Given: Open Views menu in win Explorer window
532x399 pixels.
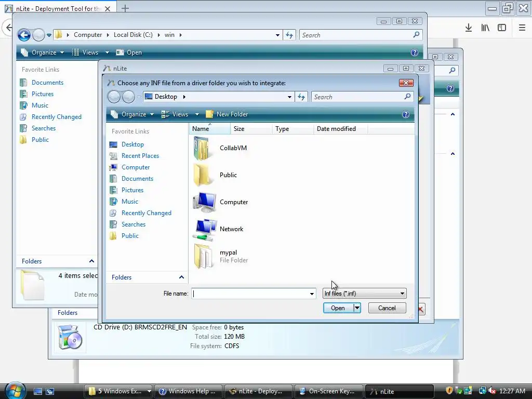Looking at the screenshot, I should pyautogui.click(x=90, y=52).
